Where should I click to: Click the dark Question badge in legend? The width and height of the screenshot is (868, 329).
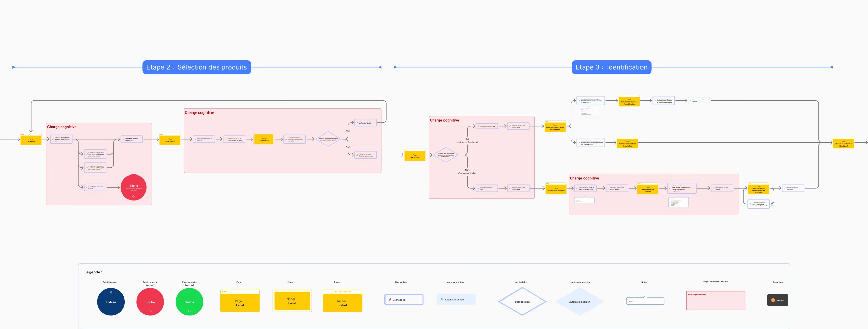[x=777, y=300]
